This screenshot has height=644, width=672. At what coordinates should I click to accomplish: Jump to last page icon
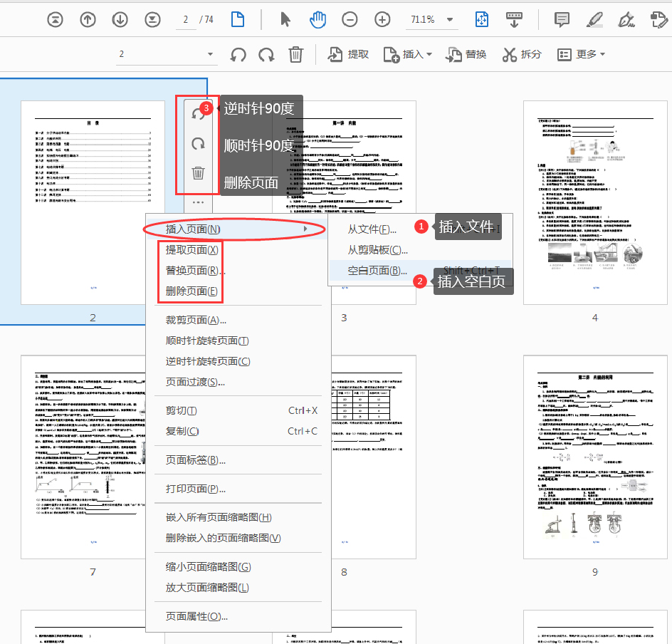pyautogui.click(x=152, y=20)
